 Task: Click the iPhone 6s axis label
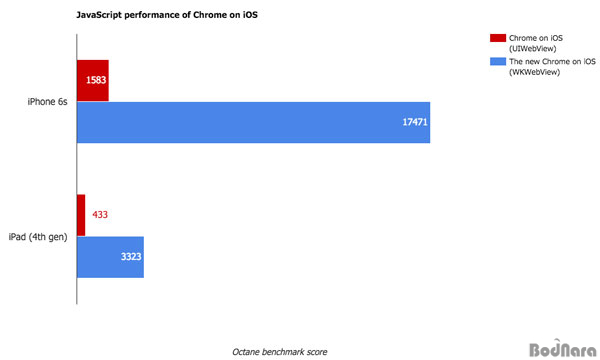click(47, 102)
